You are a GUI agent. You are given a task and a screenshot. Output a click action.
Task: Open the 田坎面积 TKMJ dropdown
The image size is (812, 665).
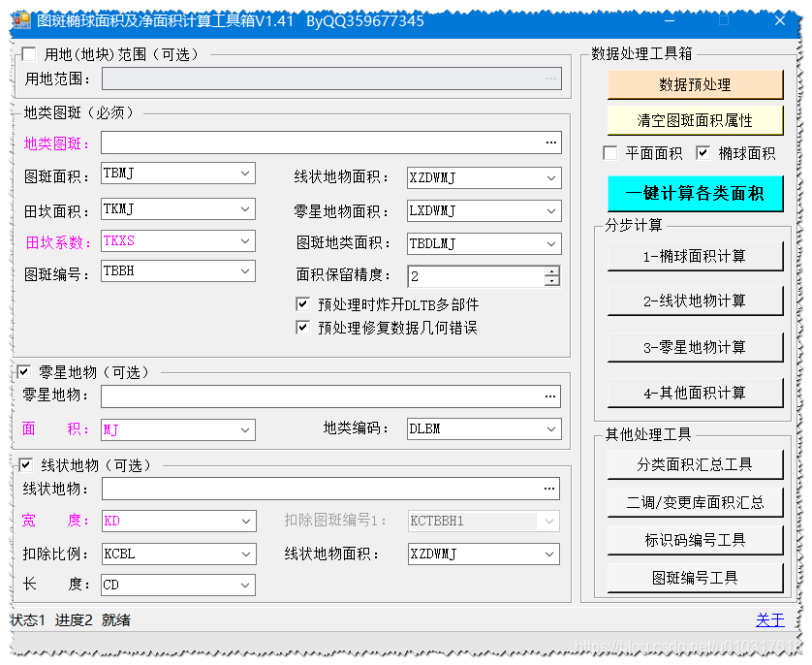[x=245, y=209]
